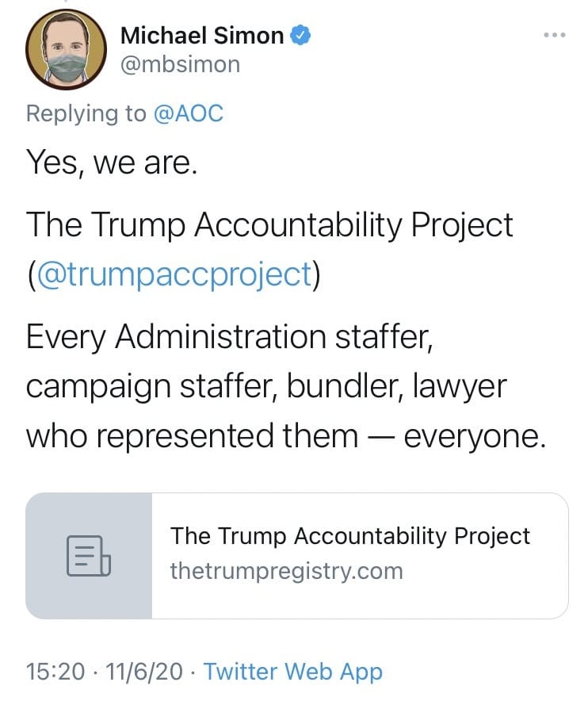This screenshot has height=705, width=588.
Task: Click "The Trump Accountability Project" in tweet body
Action: [x=269, y=225]
